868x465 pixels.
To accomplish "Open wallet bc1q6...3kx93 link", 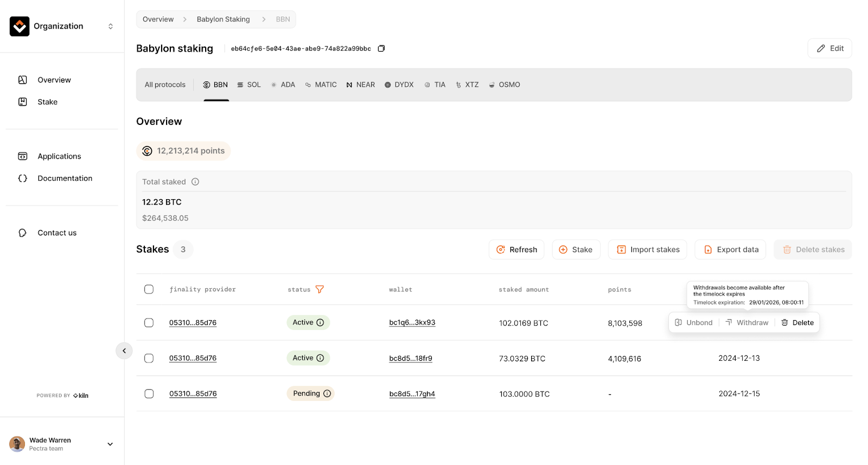I will click(x=412, y=322).
